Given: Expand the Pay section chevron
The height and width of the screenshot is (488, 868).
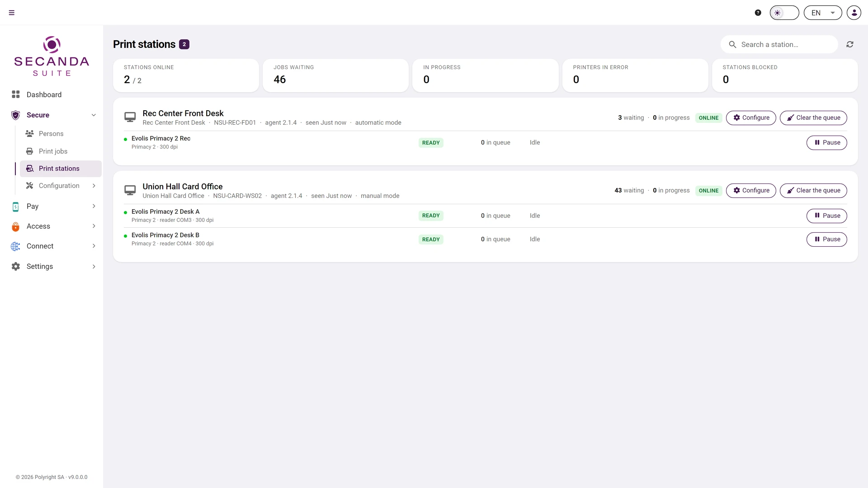Looking at the screenshot, I should 94,206.
